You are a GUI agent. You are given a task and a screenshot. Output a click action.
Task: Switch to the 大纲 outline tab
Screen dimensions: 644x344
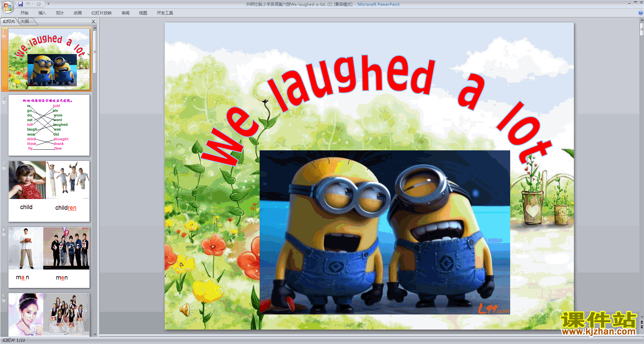[x=25, y=21]
